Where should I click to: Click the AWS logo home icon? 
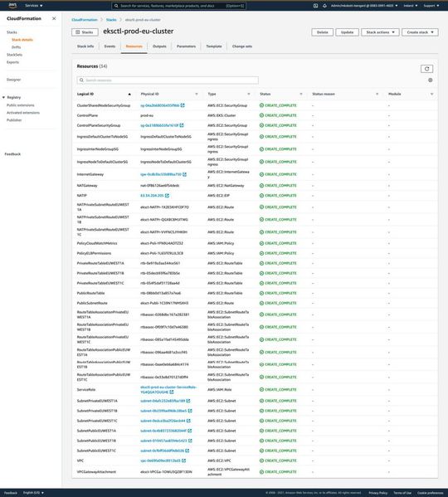tap(12, 5)
